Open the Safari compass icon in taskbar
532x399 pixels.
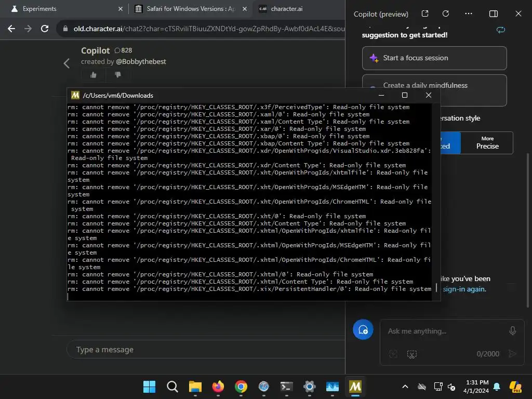(x=263, y=387)
